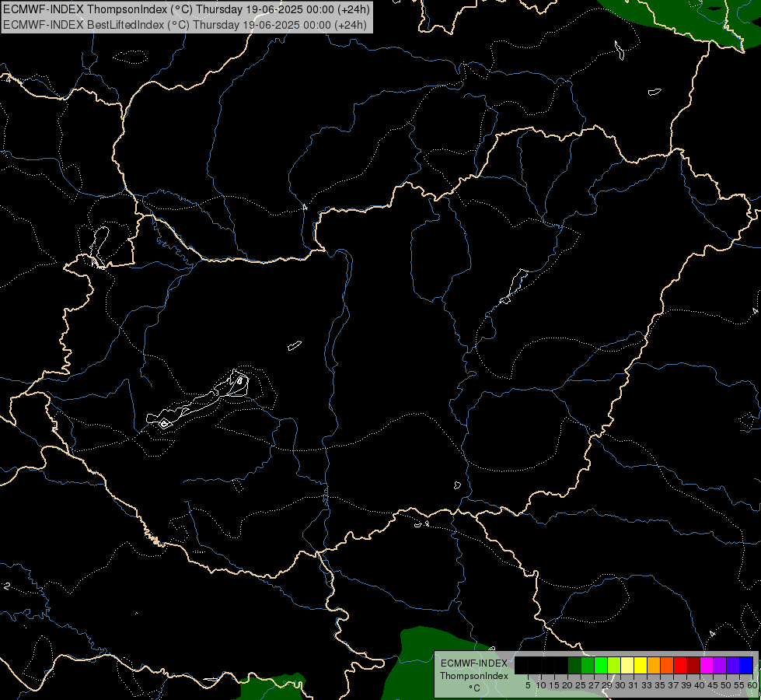Click the °C unit label in the legend
Image resolution: width=761 pixels, height=700 pixels.
click(x=474, y=688)
